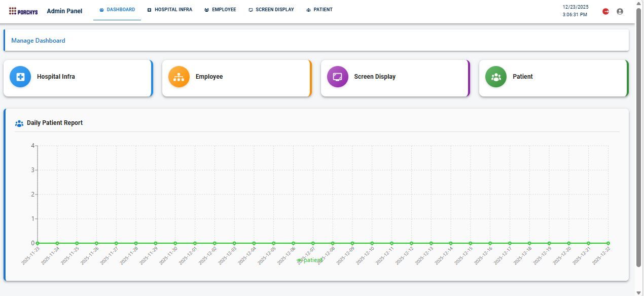Click the purple Screen Display monitor icon
This screenshot has width=644, height=296.
pyautogui.click(x=338, y=77)
